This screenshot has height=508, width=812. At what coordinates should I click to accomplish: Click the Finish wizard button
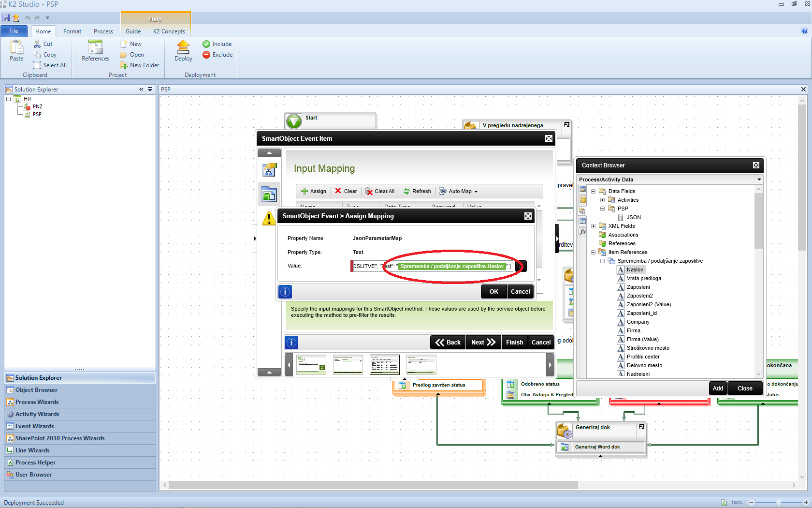514,343
